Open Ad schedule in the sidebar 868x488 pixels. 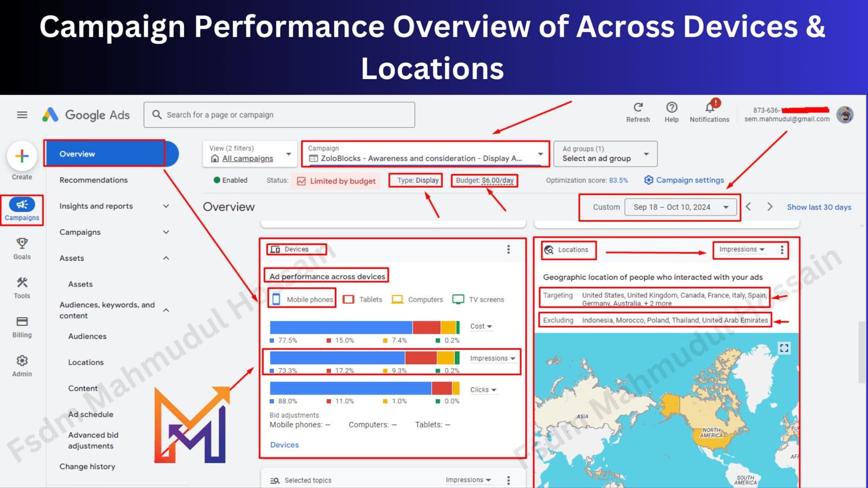tap(91, 414)
